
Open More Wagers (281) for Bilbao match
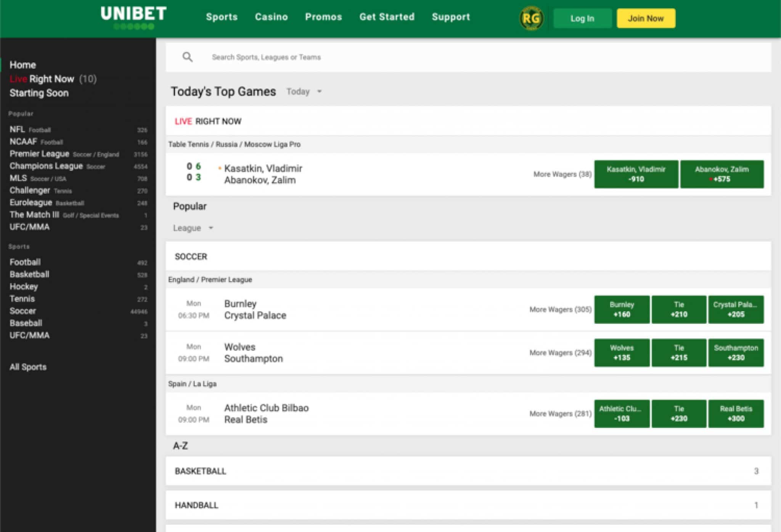pyautogui.click(x=561, y=414)
